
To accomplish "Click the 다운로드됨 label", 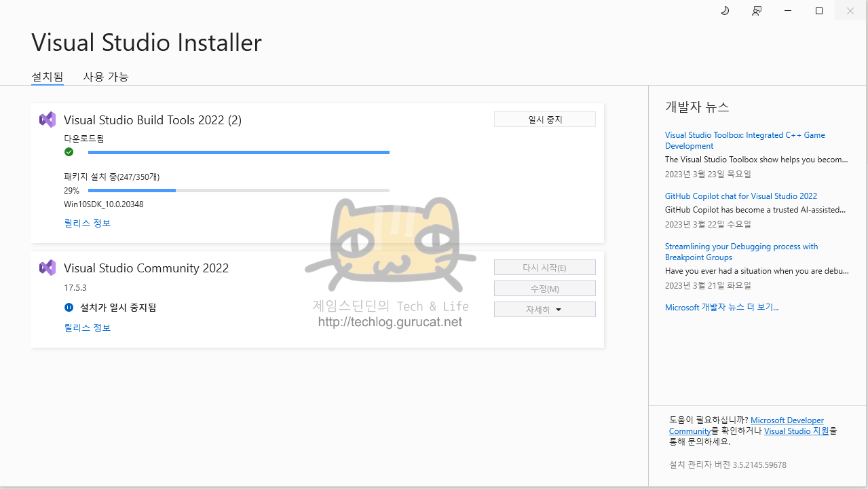I will [84, 139].
